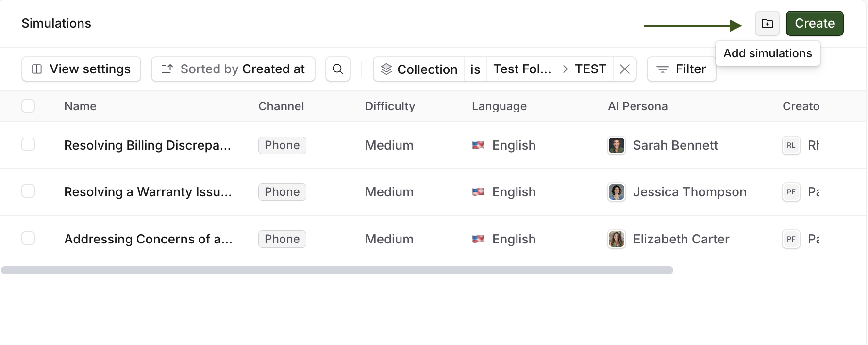Click Sarah Bennett's avatar thumbnail

pos(617,145)
